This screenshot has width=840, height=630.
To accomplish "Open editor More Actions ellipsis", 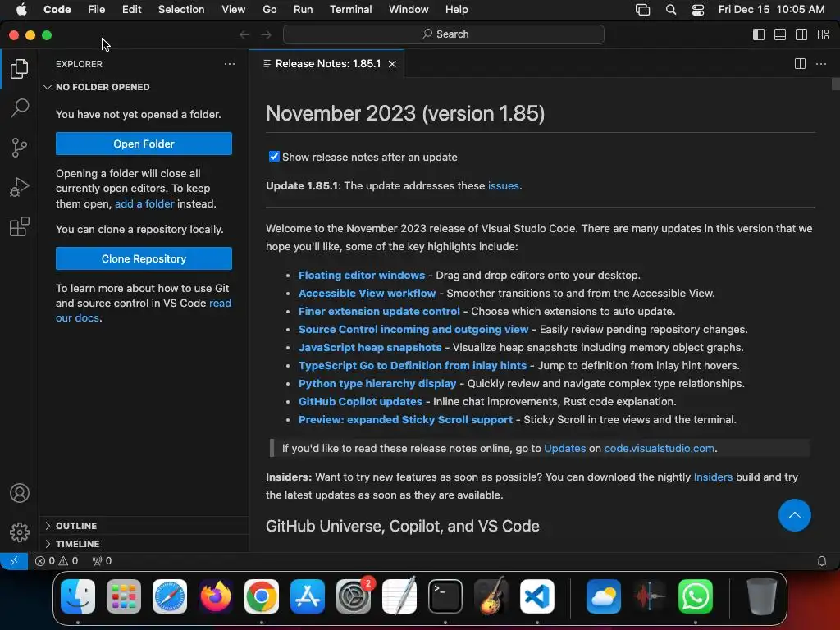I will (x=820, y=64).
